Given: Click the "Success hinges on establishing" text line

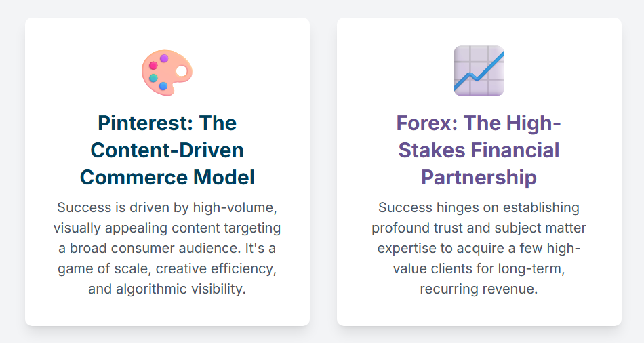Looking at the screenshot, I should (479, 207).
